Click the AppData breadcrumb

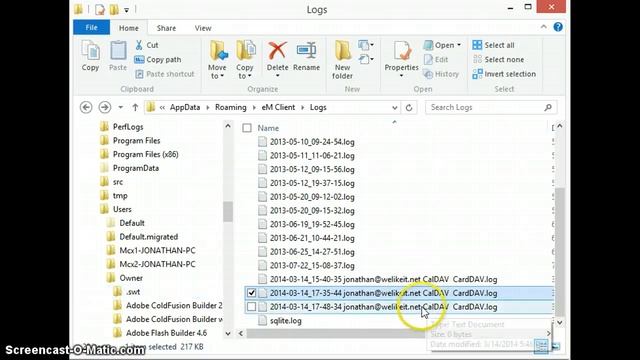185,107
